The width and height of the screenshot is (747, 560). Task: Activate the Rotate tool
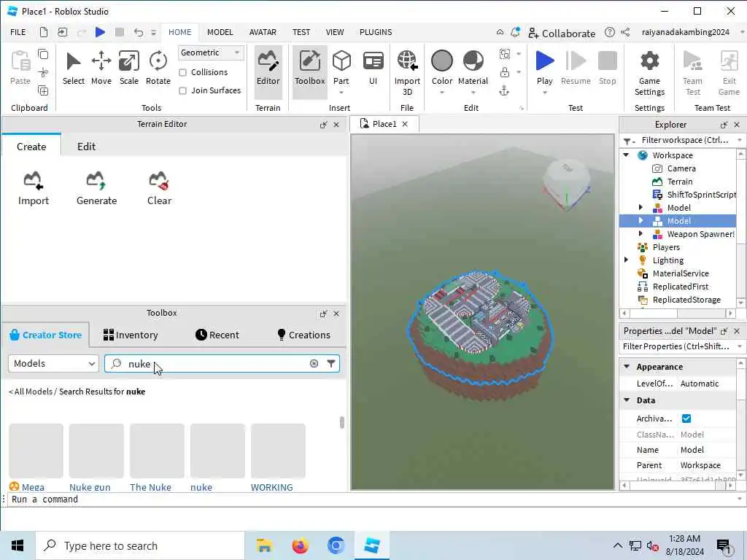pos(158,69)
